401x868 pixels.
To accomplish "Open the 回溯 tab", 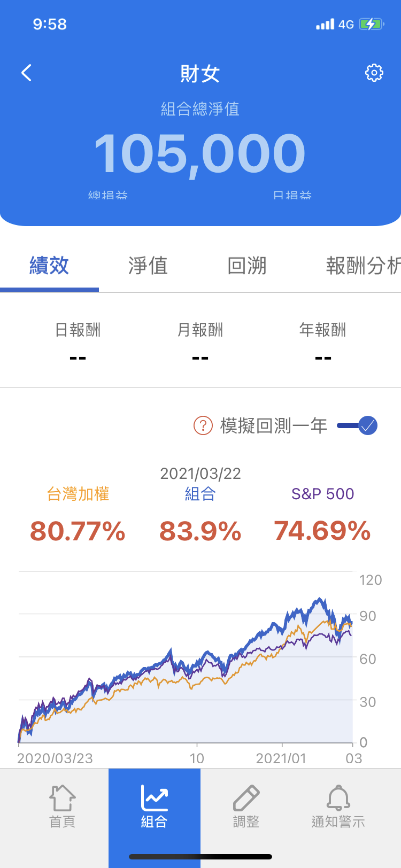I will tap(247, 266).
